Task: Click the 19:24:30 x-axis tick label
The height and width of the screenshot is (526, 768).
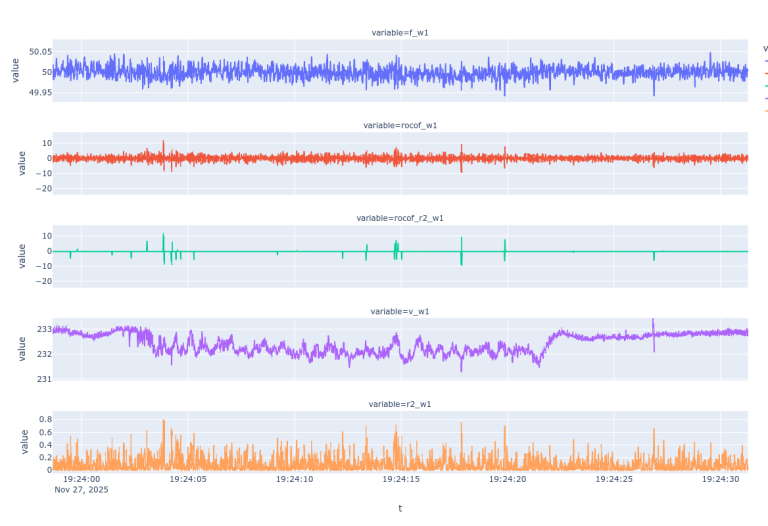Action: [x=720, y=479]
